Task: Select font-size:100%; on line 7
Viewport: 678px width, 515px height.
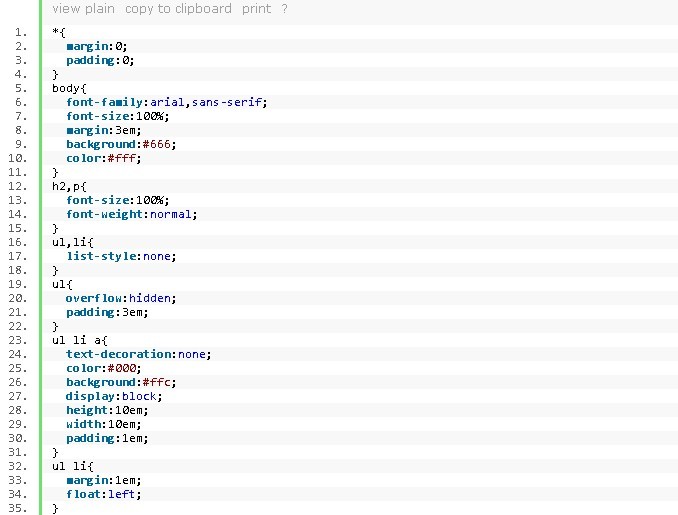Action: 118,116
